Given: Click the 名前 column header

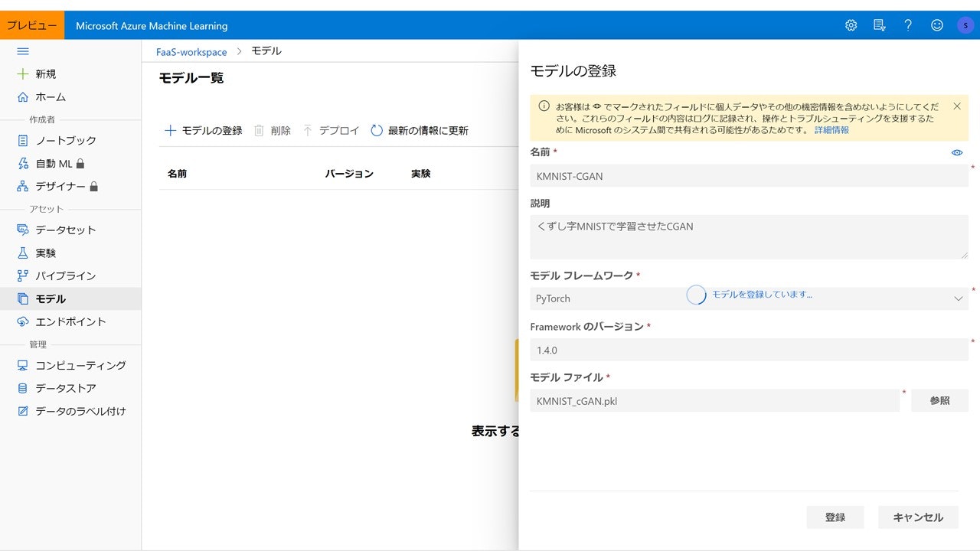Looking at the screenshot, I should pos(177,174).
